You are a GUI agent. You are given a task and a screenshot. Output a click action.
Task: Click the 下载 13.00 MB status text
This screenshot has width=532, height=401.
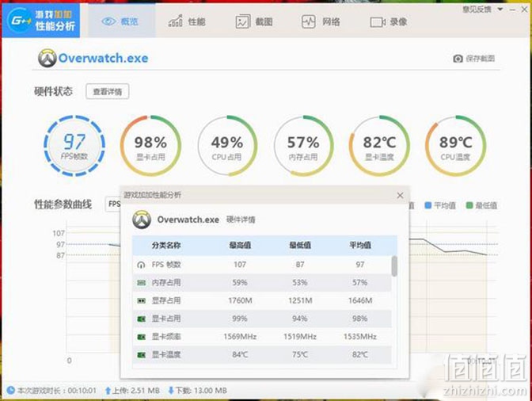(201, 391)
